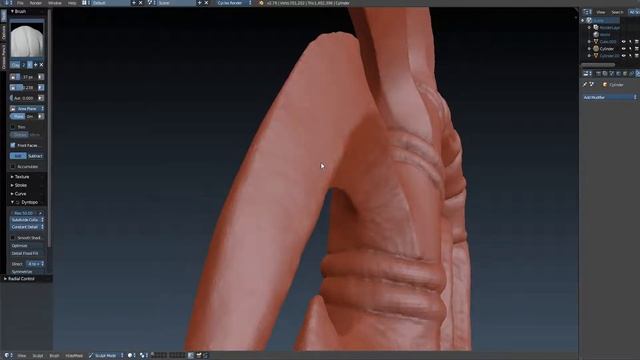Screen dimensions: 640x360
Task: Expand the Stroke panel
Action: click(x=19, y=185)
